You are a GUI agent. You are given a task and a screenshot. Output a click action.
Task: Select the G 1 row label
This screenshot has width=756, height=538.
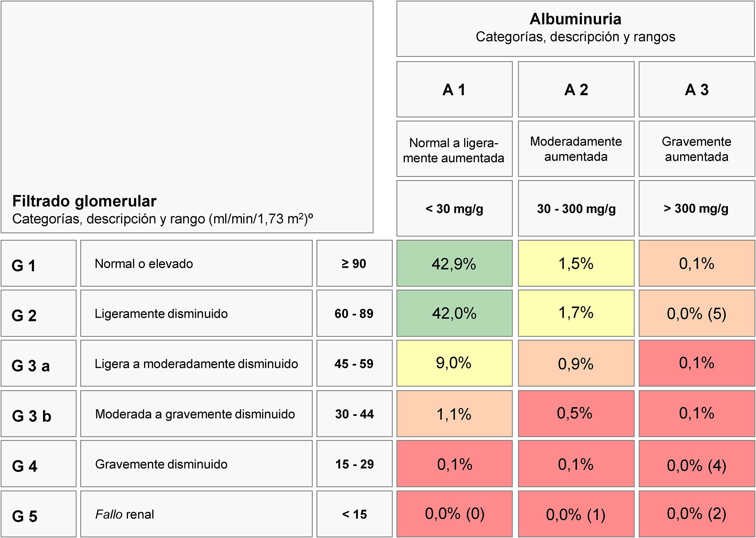pos(38,264)
